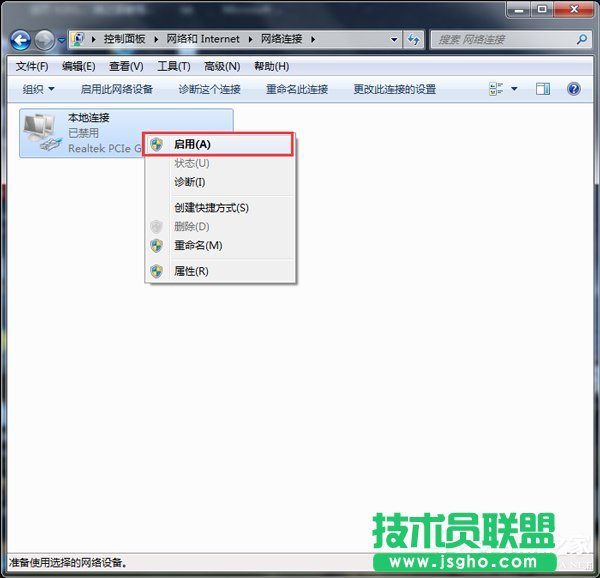This screenshot has height=578, width=600.
Task: Open help with the question mark icon
Action: pyautogui.click(x=574, y=89)
